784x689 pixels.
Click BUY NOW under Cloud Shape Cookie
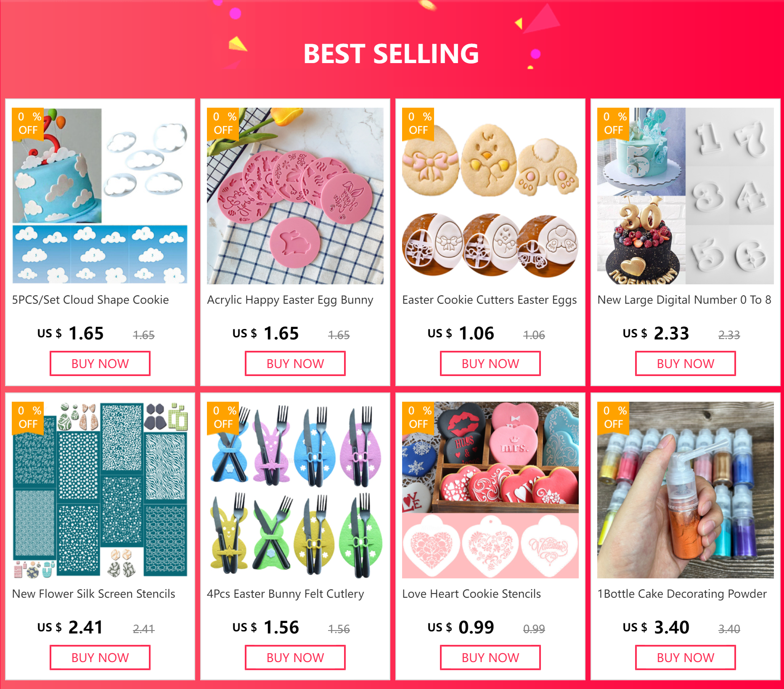pyautogui.click(x=100, y=363)
